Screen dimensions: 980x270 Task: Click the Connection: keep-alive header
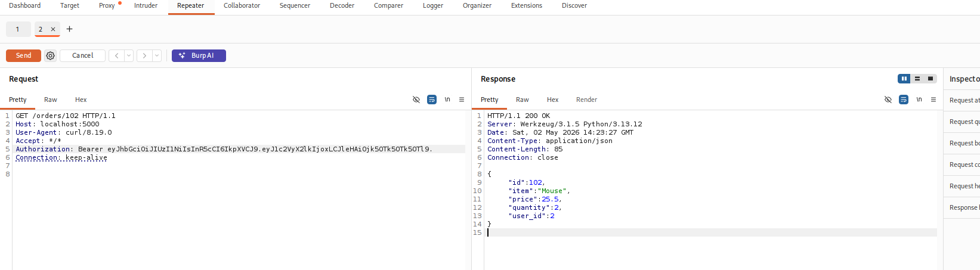pyautogui.click(x=61, y=157)
